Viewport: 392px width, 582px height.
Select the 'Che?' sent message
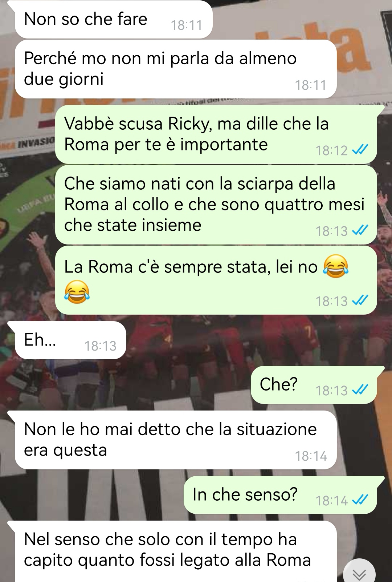coord(314,385)
